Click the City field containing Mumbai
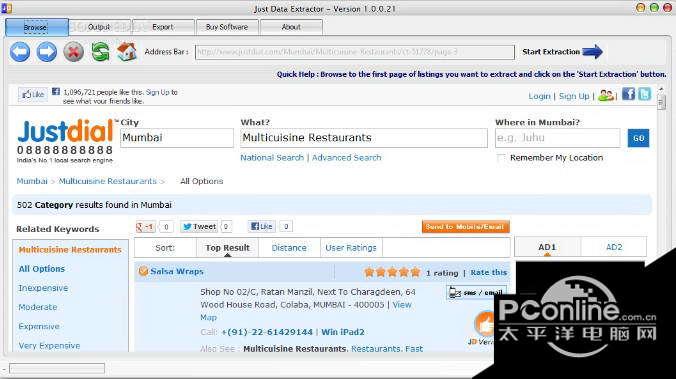Screen dimensions: 676x379 [x=177, y=138]
